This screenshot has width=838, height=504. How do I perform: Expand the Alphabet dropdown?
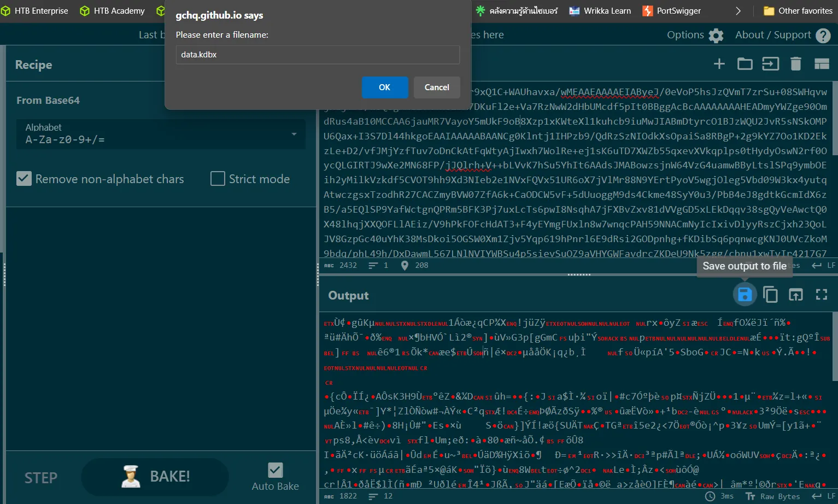[x=161, y=134]
